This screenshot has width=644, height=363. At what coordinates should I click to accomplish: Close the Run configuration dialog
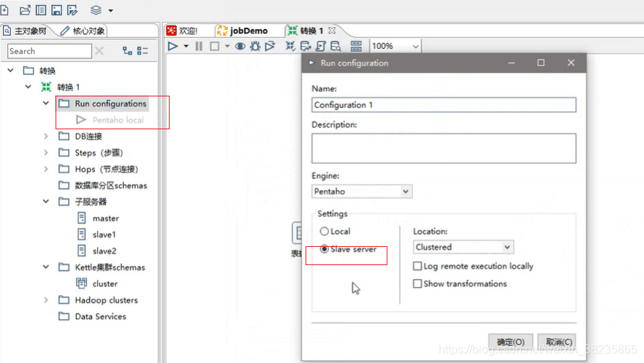(x=571, y=63)
